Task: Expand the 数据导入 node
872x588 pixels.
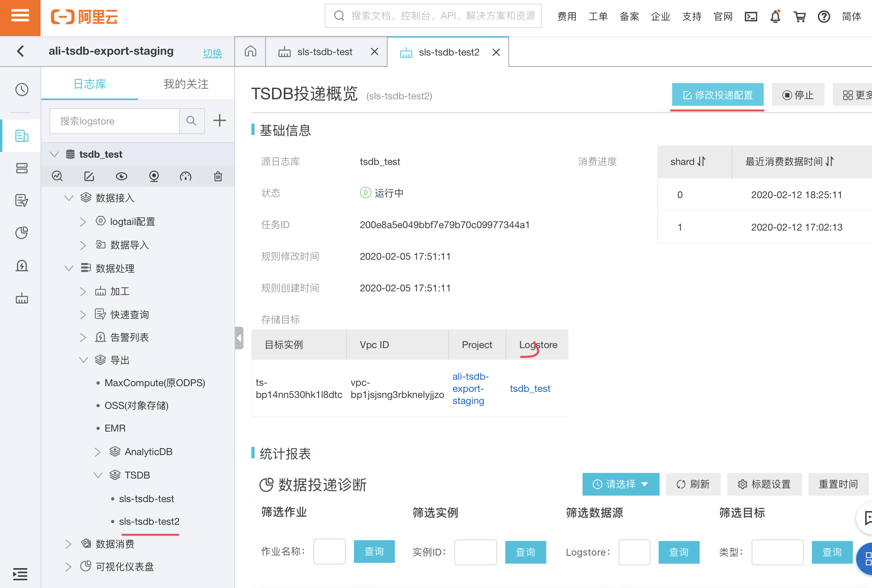Action: [83, 245]
